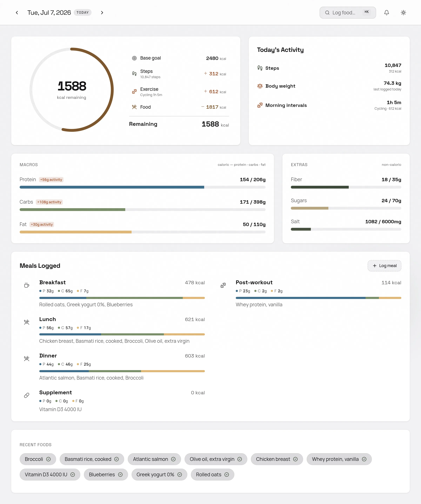Click the Base goal target icon
This screenshot has height=504, width=421.
134,58
